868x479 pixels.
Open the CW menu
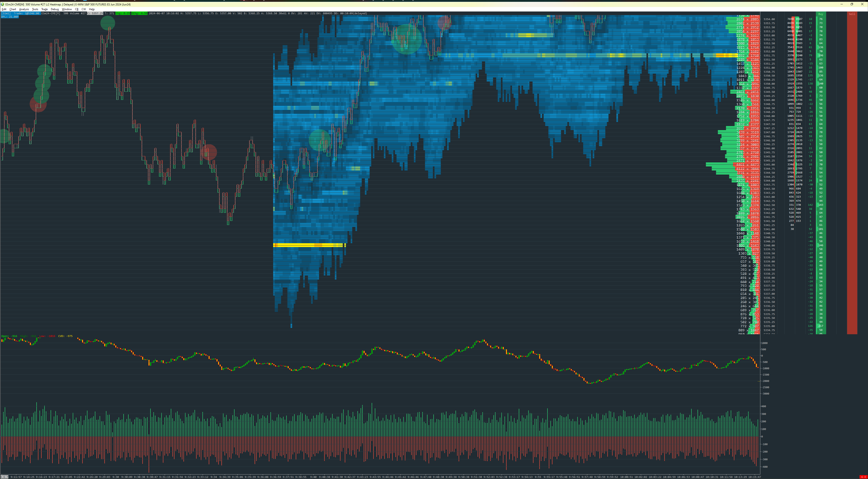[x=84, y=9]
